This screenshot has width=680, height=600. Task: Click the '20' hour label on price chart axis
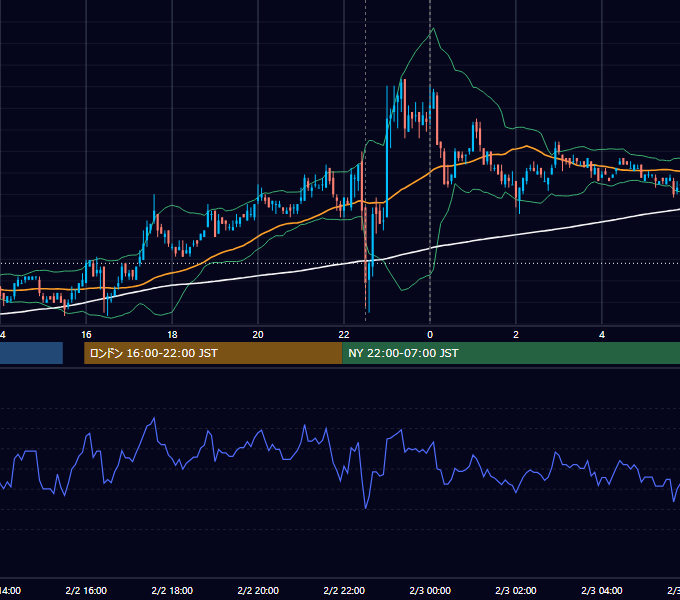coord(258,335)
